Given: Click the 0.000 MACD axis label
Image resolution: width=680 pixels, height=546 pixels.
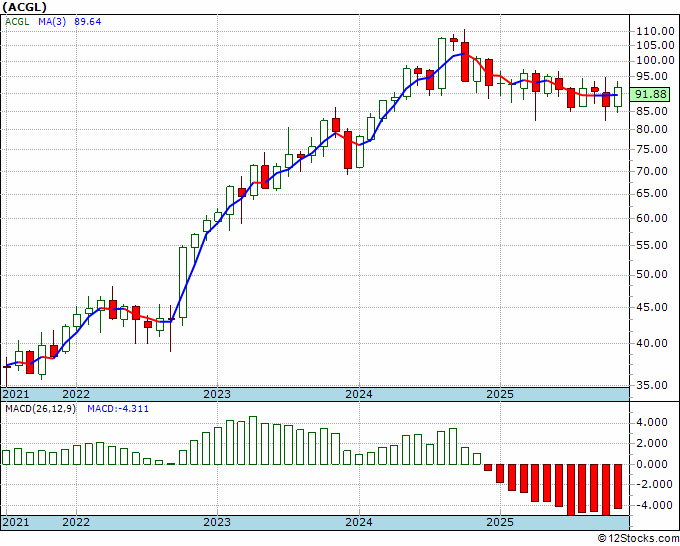Looking at the screenshot, I should pos(652,464).
